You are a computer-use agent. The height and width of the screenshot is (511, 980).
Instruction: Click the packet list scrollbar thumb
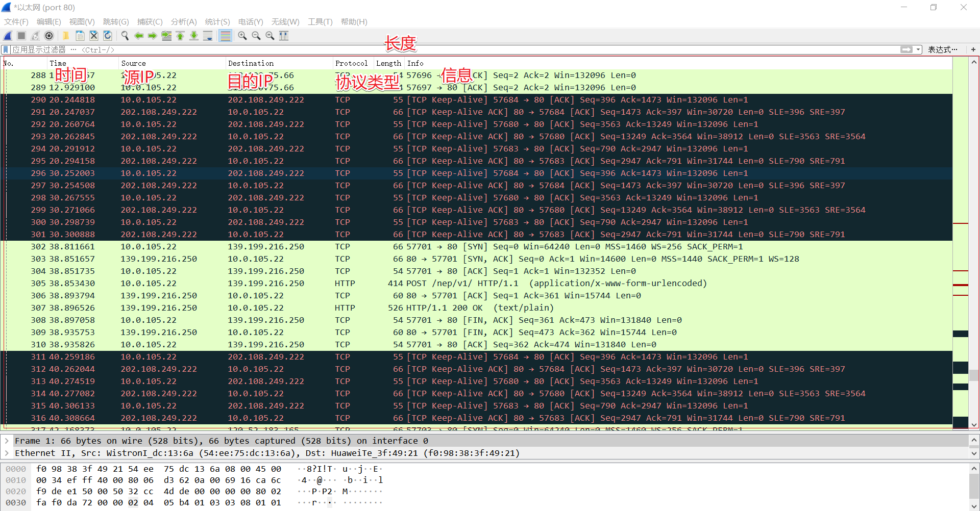click(974, 375)
